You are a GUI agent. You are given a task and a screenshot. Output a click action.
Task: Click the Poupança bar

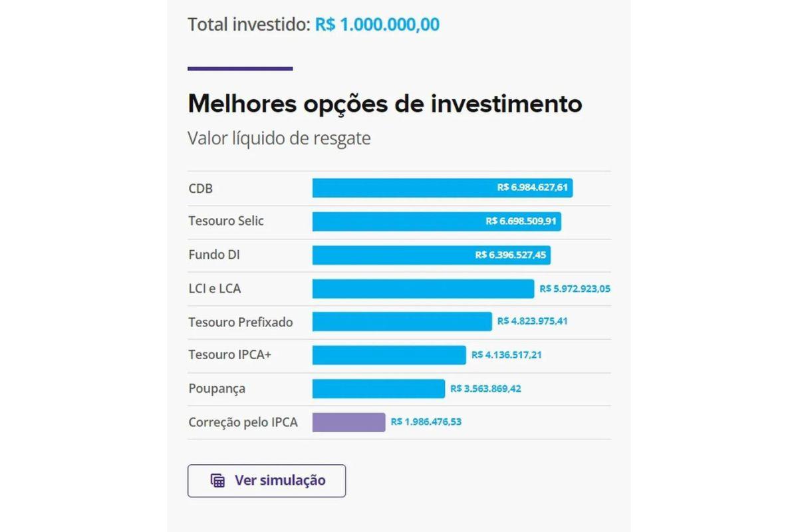point(376,388)
